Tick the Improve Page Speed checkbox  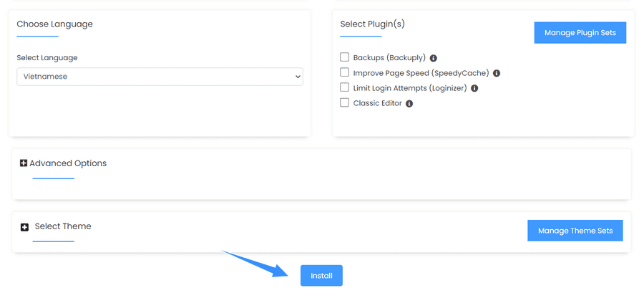[344, 72]
